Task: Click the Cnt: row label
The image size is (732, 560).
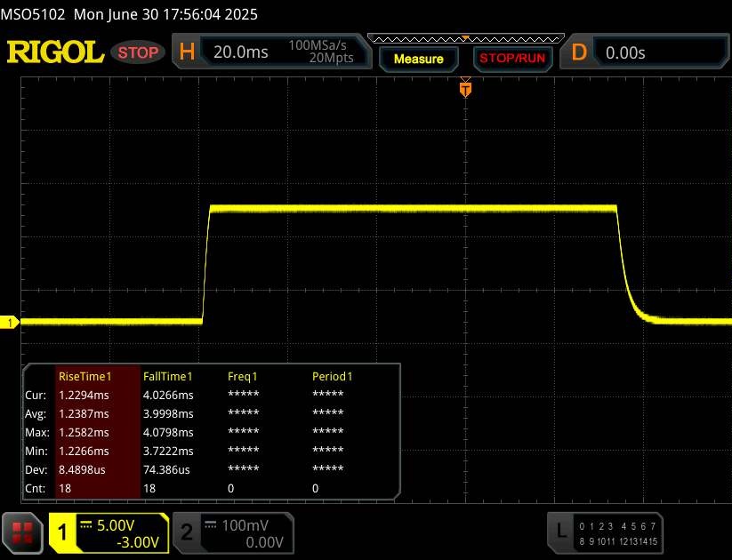Action: tap(35, 488)
